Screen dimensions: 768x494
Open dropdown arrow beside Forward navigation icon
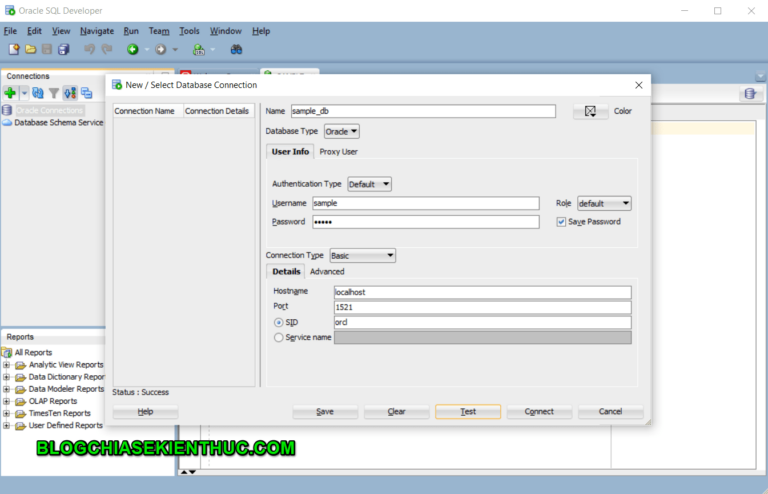(x=175, y=49)
